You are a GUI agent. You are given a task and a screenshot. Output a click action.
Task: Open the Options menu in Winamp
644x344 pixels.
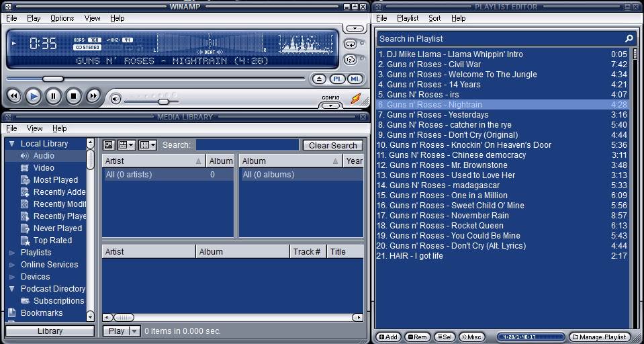click(62, 18)
